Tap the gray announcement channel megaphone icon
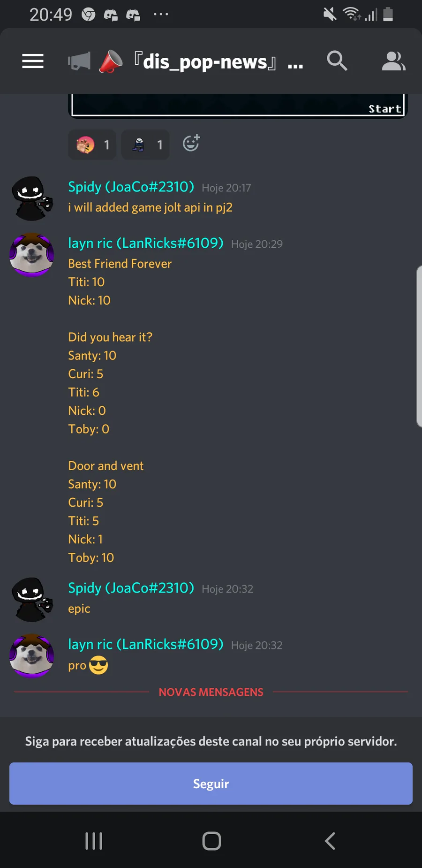The height and width of the screenshot is (868, 422). point(79,61)
